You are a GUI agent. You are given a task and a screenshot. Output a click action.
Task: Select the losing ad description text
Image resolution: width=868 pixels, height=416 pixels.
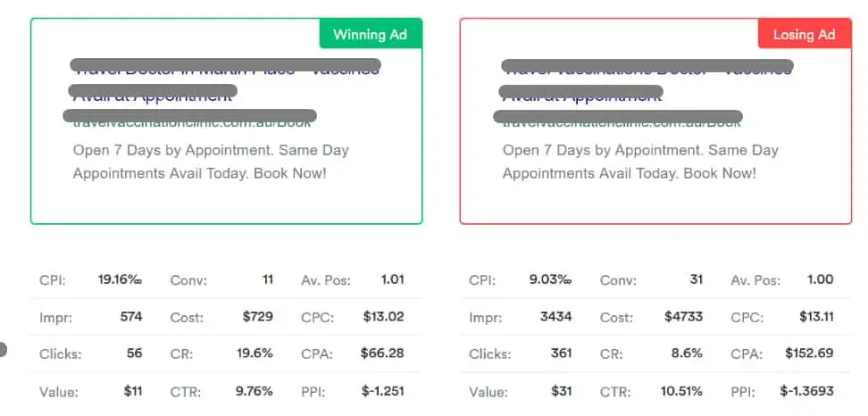coord(640,162)
